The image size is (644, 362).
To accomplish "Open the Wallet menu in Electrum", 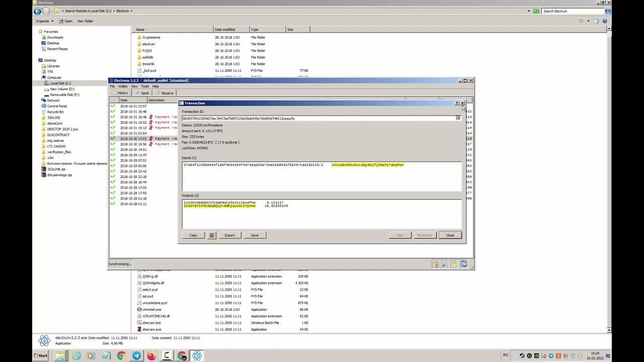I will [x=123, y=86].
